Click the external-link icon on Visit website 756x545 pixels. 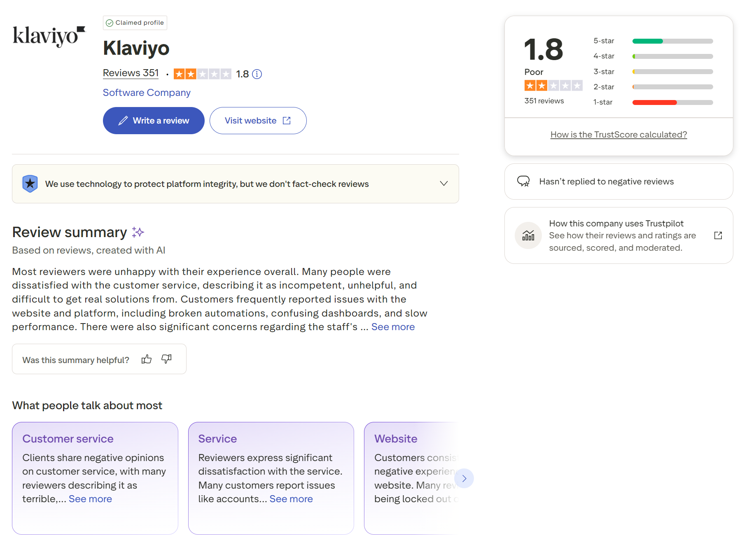click(x=287, y=120)
